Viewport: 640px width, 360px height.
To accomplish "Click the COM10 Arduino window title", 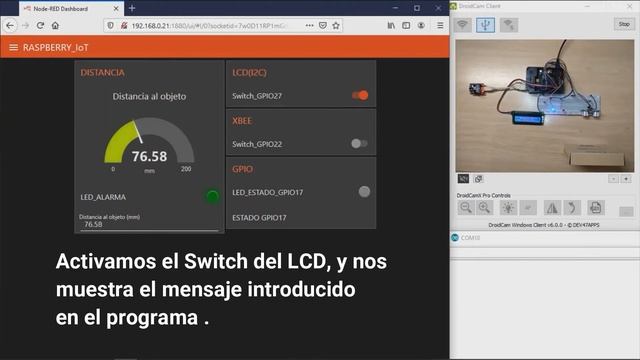I will [x=470, y=238].
